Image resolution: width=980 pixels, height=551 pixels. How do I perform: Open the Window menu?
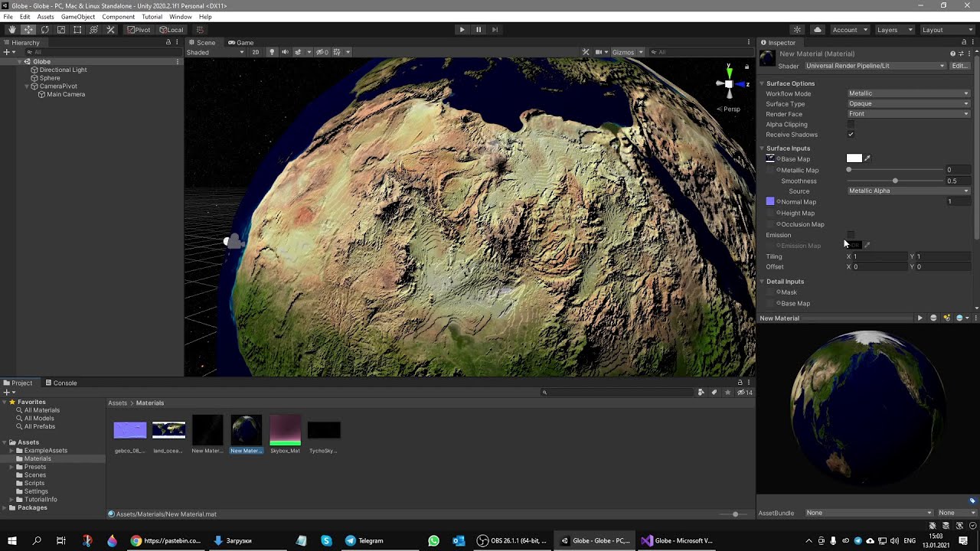(x=181, y=17)
